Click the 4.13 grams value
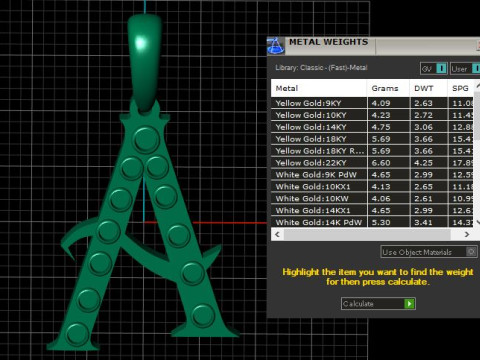 381,187
